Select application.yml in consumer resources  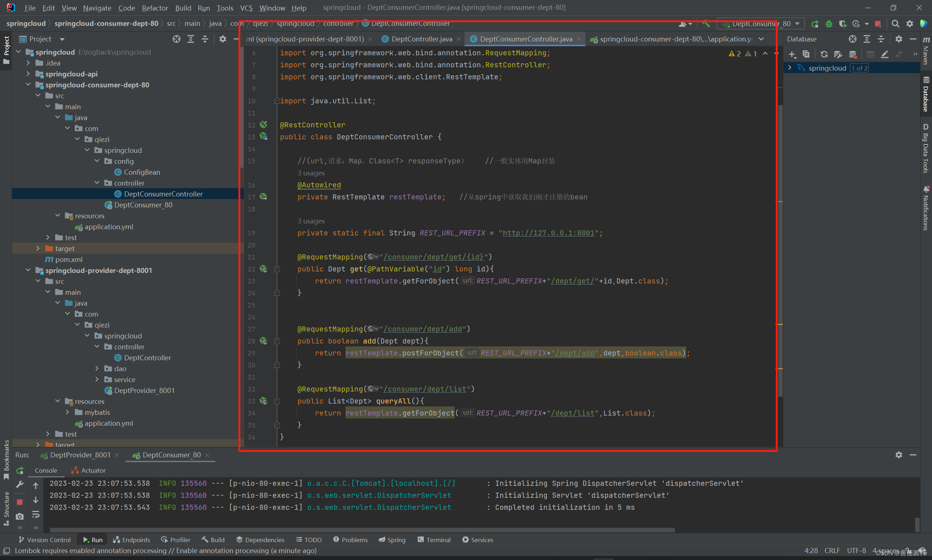point(108,227)
